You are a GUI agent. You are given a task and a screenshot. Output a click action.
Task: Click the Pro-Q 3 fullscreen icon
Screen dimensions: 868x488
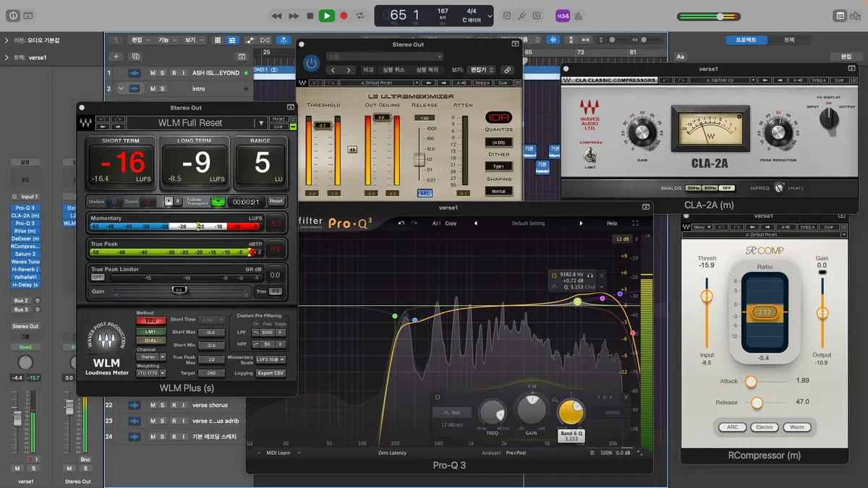(x=635, y=223)
